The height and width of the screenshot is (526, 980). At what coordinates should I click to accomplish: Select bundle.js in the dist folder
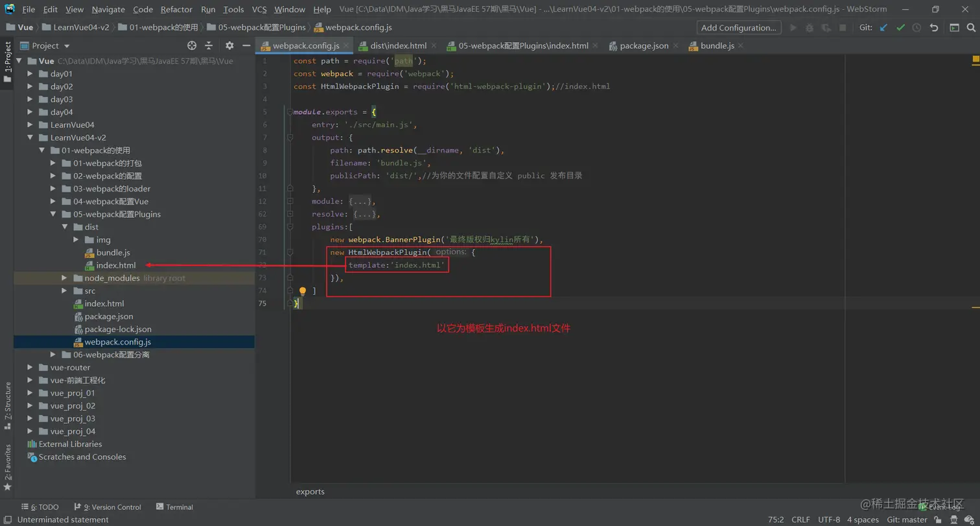[113, 252]
